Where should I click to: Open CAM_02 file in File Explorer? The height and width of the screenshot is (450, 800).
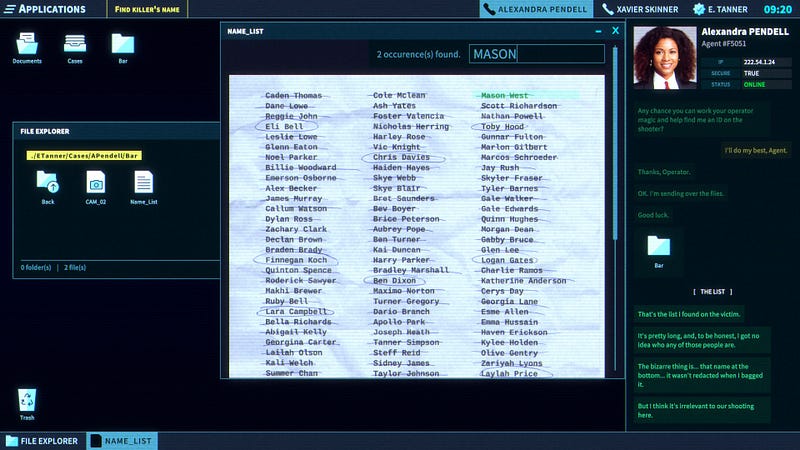pos(96,187)
